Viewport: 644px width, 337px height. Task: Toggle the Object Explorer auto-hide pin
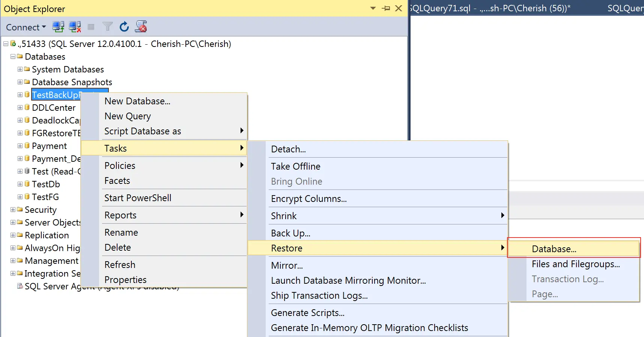[x=386, y=8]
